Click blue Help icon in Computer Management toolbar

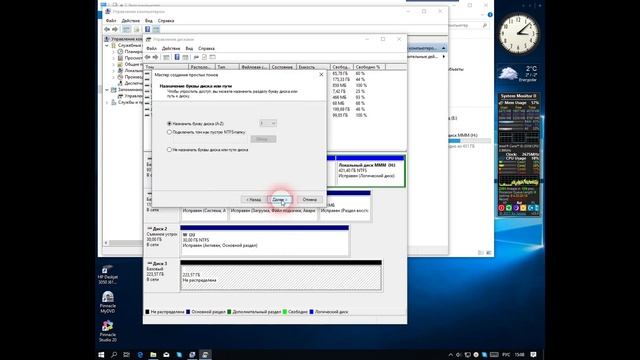coord(147,29)
